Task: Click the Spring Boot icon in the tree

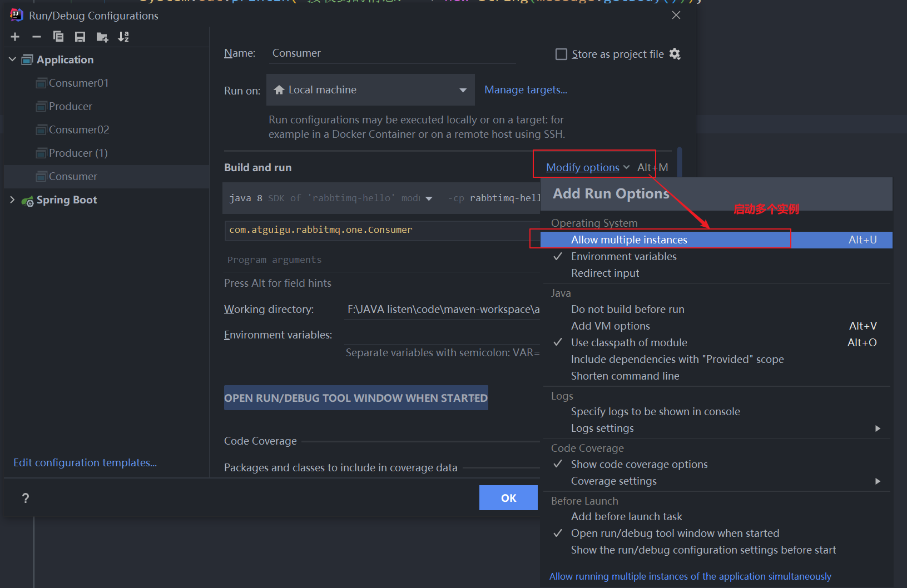Action: click(27, 201)
